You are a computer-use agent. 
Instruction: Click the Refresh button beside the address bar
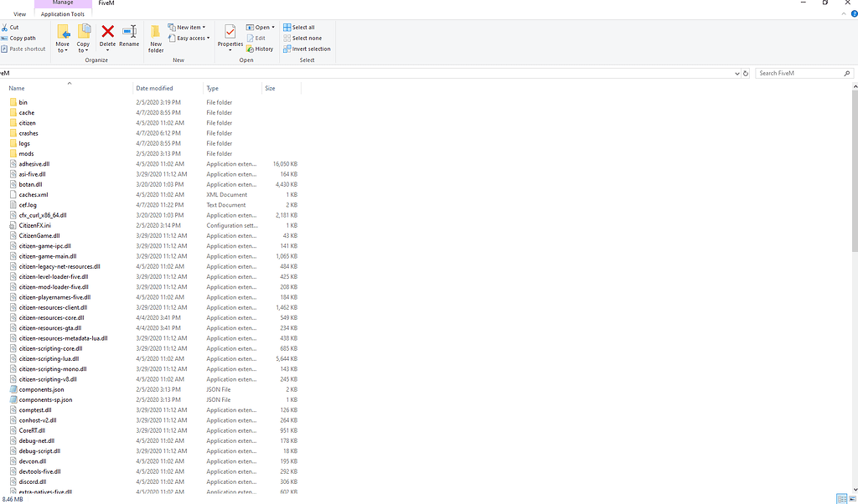click(746, 73)
